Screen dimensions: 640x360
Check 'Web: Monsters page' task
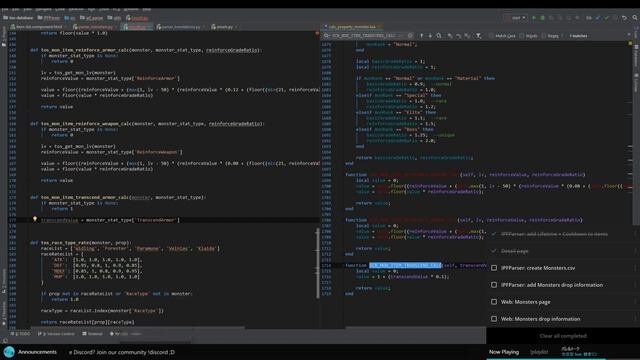(494, 302)
